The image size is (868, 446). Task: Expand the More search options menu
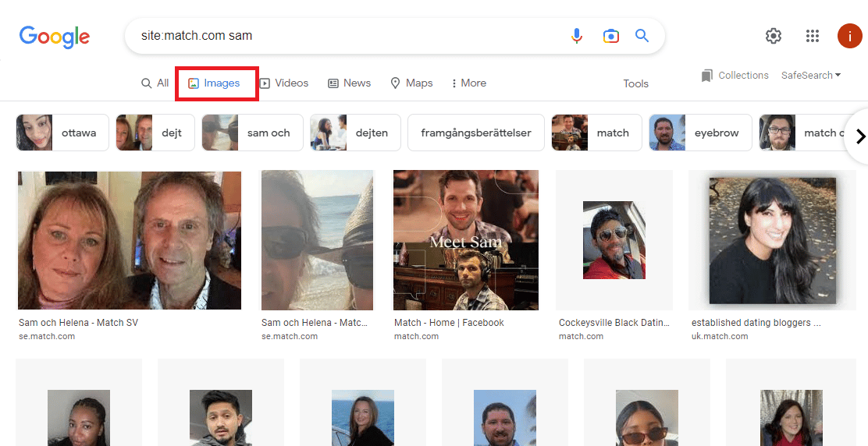[x=468, y=83]
